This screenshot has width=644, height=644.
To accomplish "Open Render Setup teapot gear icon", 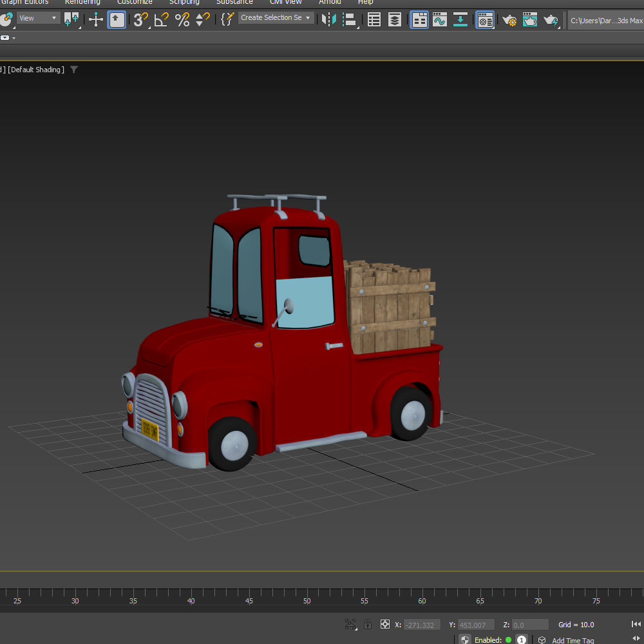I will click(509, 20).
